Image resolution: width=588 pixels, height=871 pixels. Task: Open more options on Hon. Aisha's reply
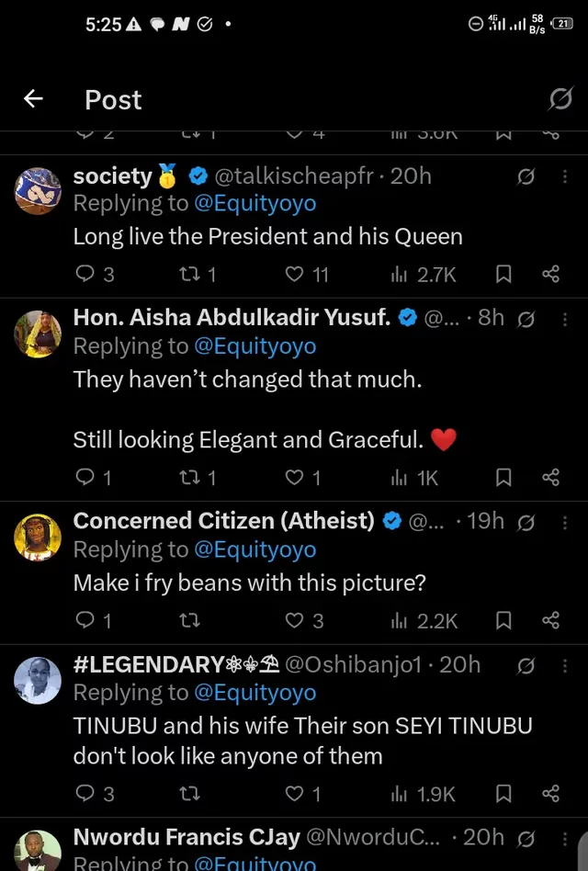(565, 319)
